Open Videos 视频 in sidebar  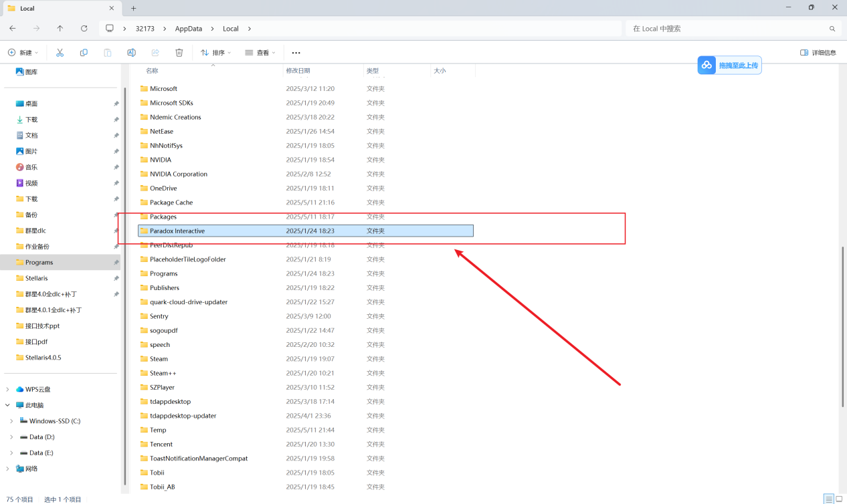pyautogui.click(x=27, y=183)
